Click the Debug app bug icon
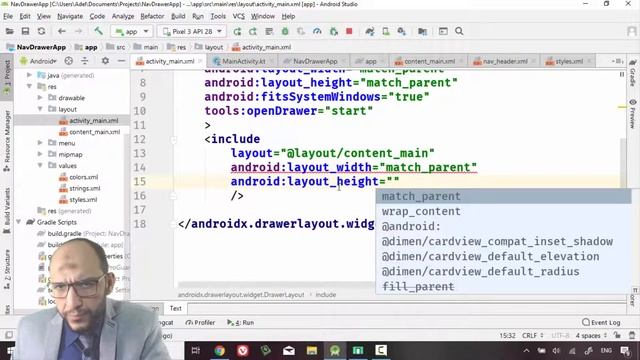 tap(285, 31)
